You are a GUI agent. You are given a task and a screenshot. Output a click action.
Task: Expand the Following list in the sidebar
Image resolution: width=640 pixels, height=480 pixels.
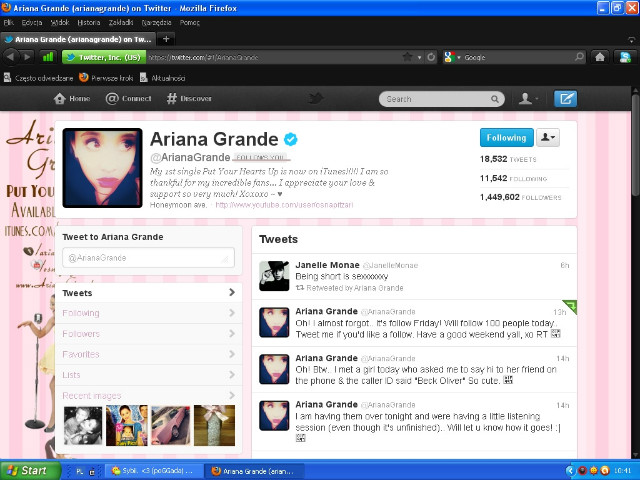pyautogui.click(x=149, y=313)
